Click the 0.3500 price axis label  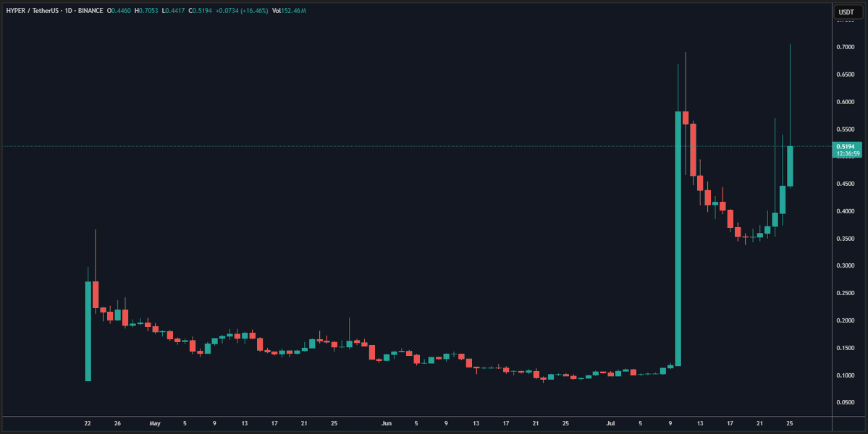[x=846, y=239]
